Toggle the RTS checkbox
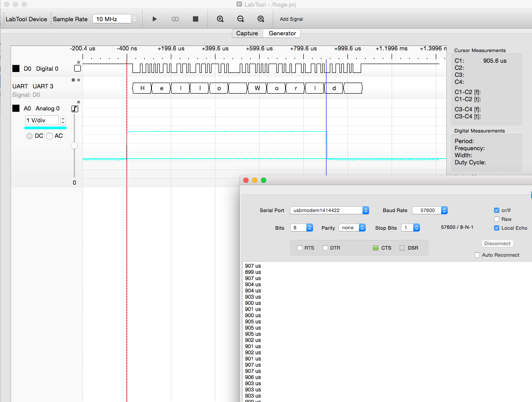 [300, 248]
